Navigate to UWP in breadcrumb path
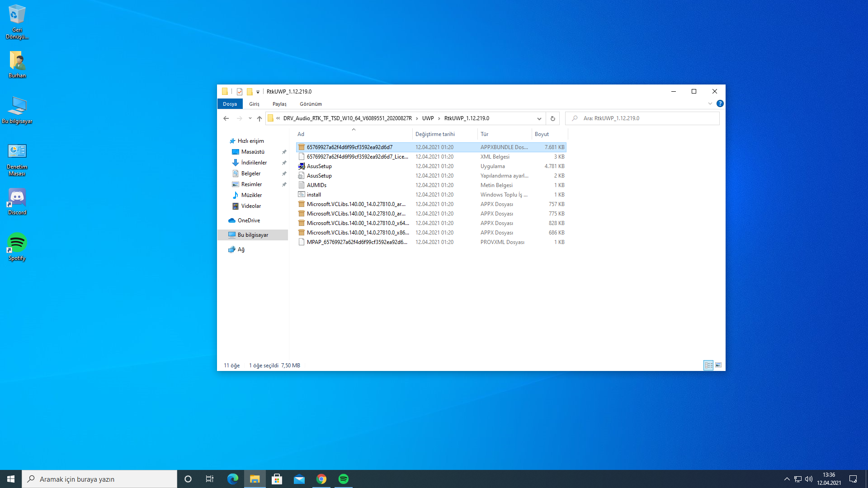Viewport: 868px width, 488px height. coord(428,118)
